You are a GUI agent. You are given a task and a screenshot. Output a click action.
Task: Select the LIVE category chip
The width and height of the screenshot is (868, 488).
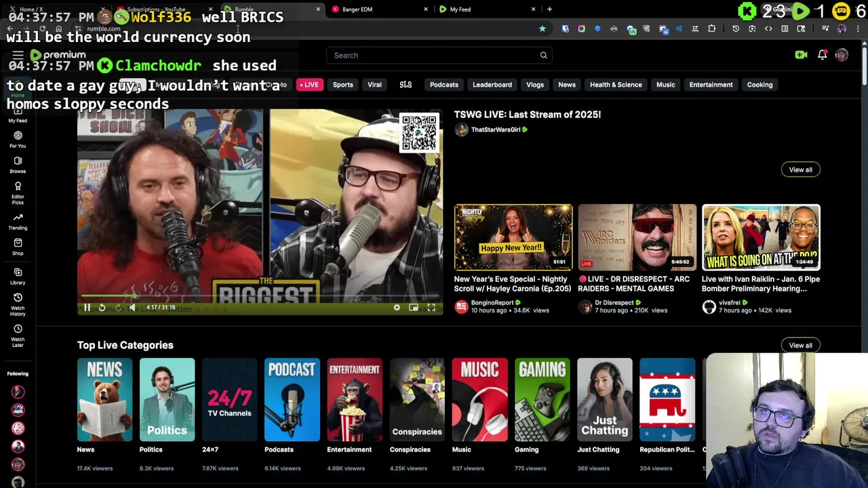tap(309, 85)
